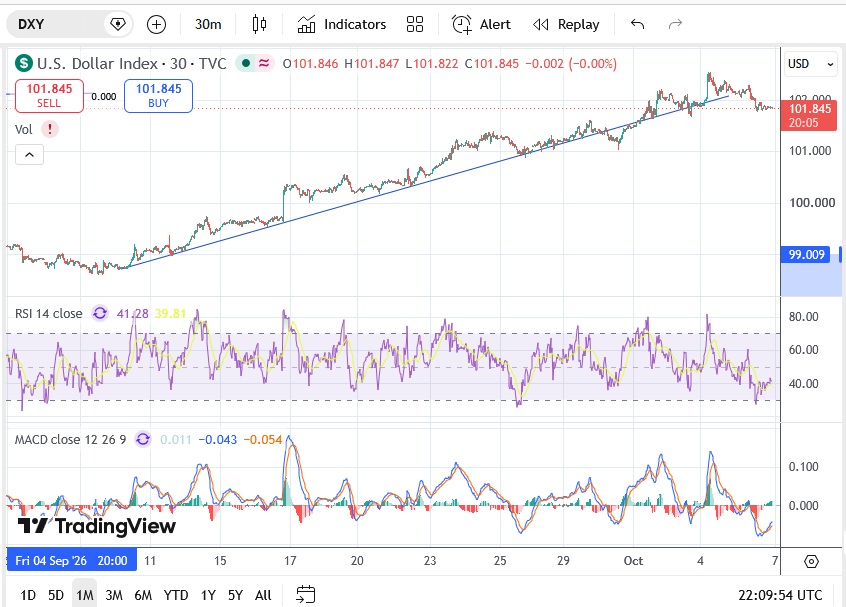This screenshot has height=607, width=846.
Task: Open the indicator templates grid icon
Action: [x=415, y=24]
